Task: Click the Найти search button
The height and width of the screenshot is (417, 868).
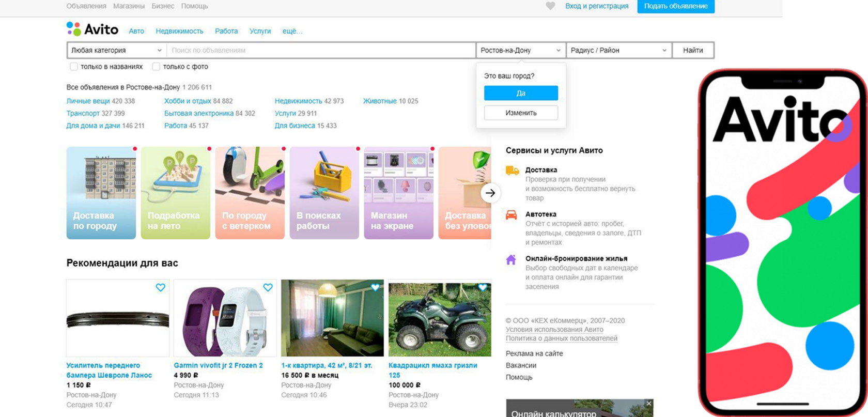Action: pyautogui.click(x=693, y=50)
